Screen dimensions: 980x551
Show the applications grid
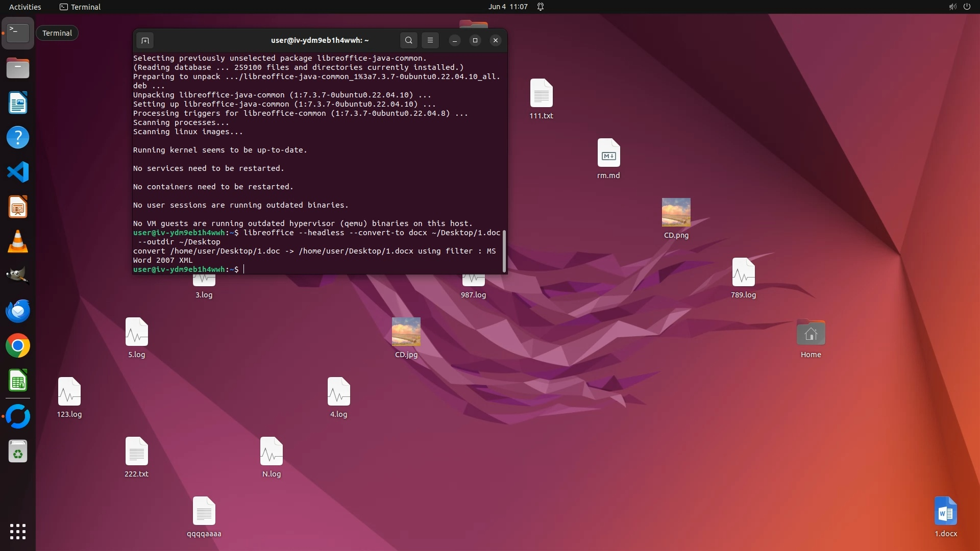[x=18, y=532]
